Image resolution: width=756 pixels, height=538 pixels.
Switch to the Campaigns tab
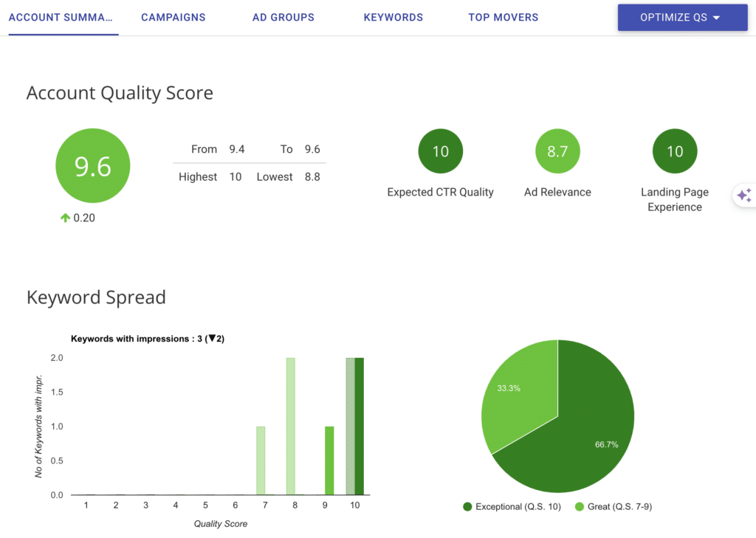[173, 18]
